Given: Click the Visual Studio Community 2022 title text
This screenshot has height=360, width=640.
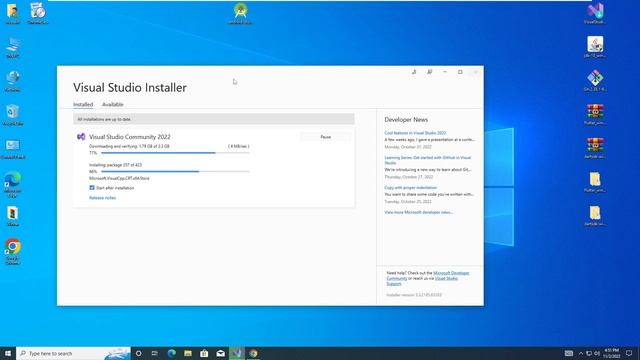Looking at the screenshot, I should pos(130,137).
